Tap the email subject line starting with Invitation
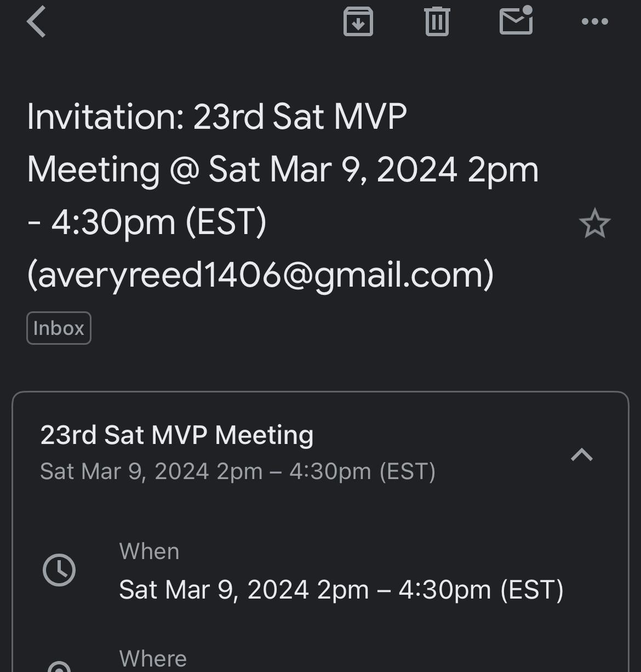641x672 pixels. [x=216, y=117]
